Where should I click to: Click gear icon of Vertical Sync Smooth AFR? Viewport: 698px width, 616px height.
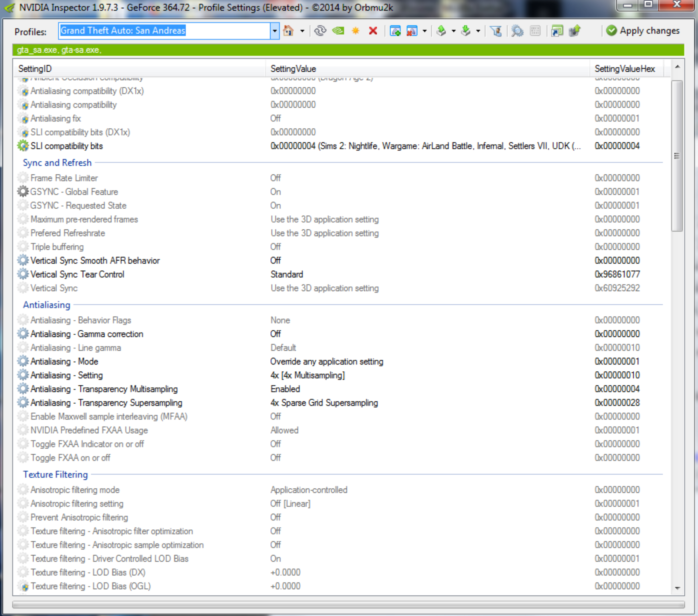[23, 261]
